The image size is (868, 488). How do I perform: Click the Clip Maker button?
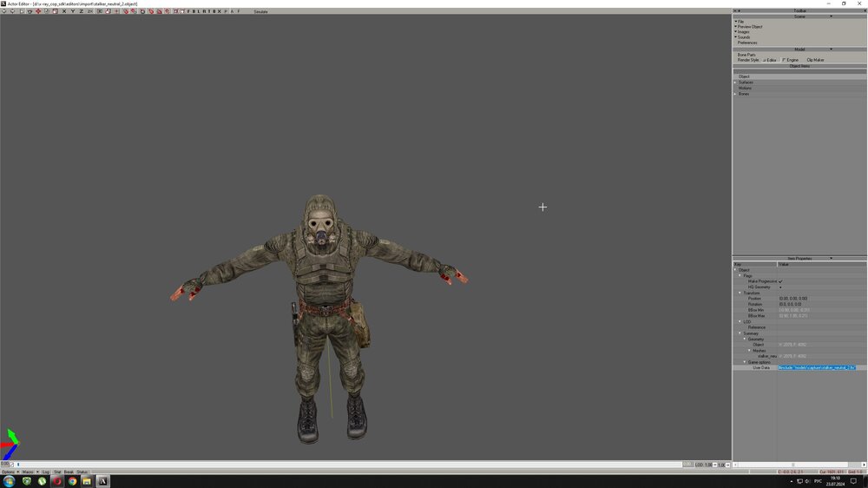[x=816, y=60]
